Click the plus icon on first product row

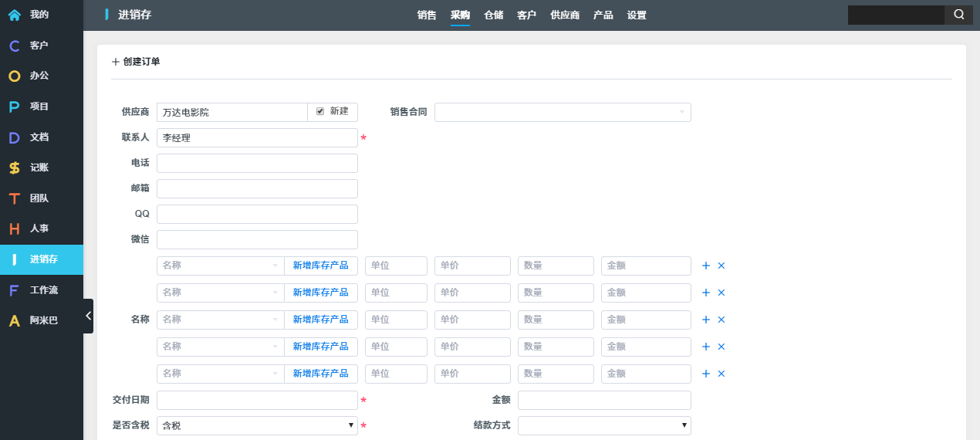coord(705,266)
